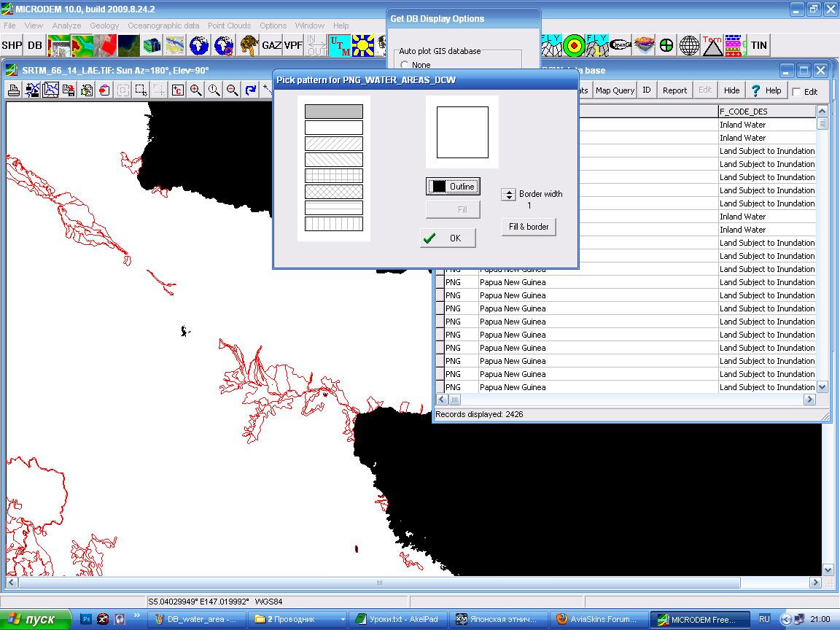
Task: Open the Geology menu
Action: click(x=104, y=26)
